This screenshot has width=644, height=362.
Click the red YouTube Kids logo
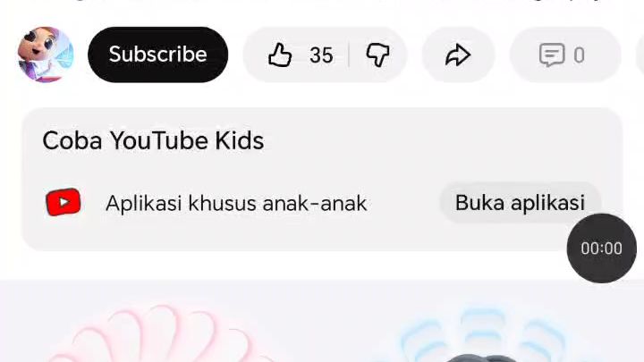point(64,202)
